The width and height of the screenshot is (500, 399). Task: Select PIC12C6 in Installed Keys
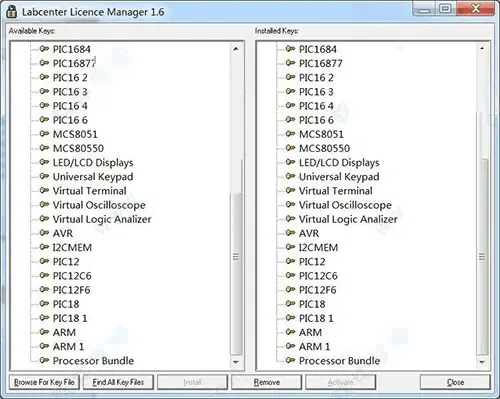(318, 276)
